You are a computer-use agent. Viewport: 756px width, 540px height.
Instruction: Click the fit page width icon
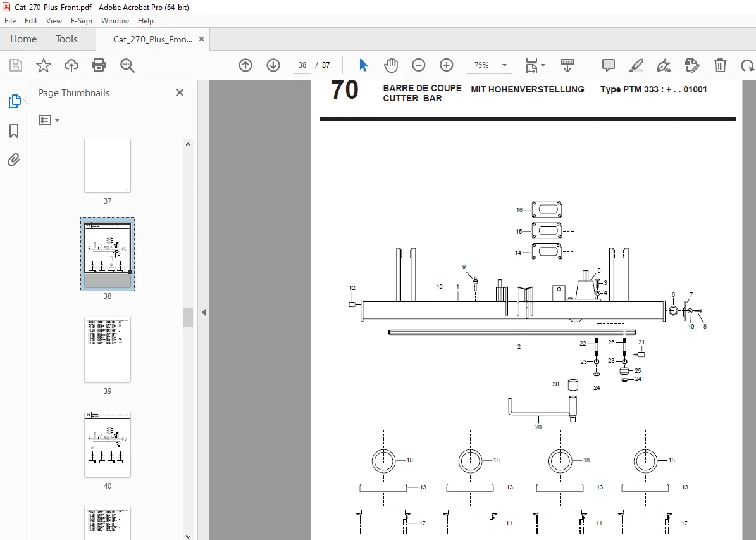pos(531,65)
